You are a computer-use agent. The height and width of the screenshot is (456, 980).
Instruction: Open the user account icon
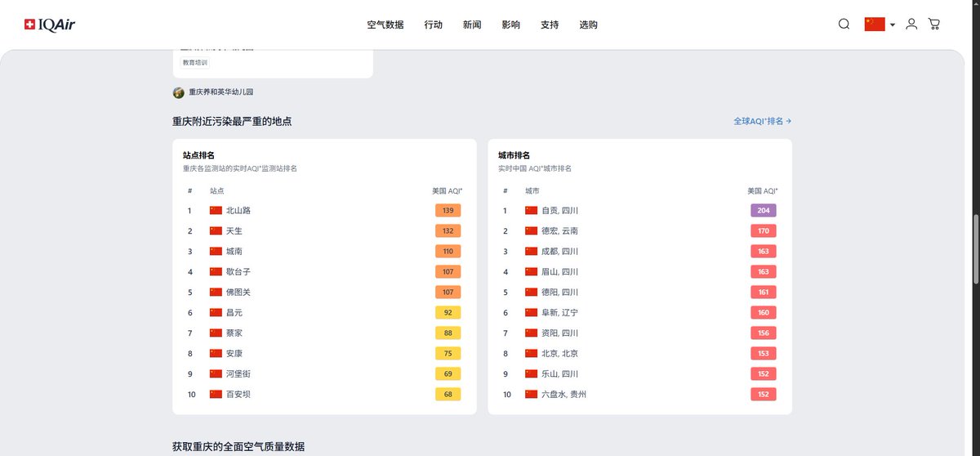point(911,25)
